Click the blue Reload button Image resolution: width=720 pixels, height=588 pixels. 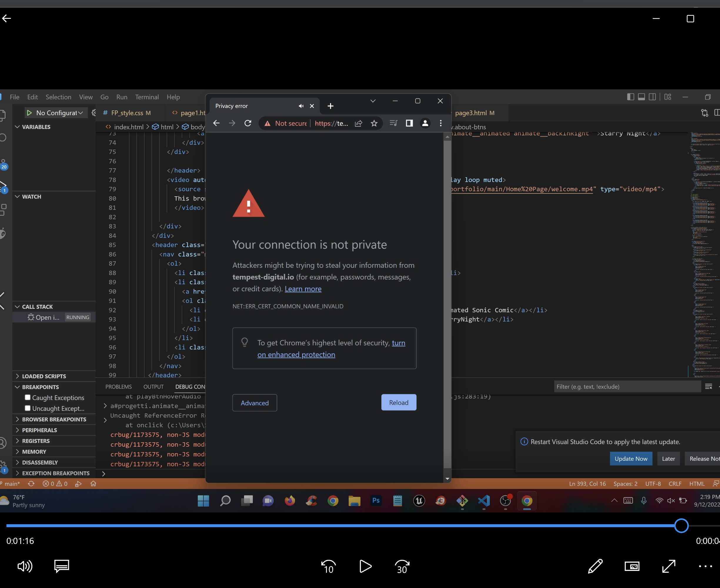click(x=399, y=402)
